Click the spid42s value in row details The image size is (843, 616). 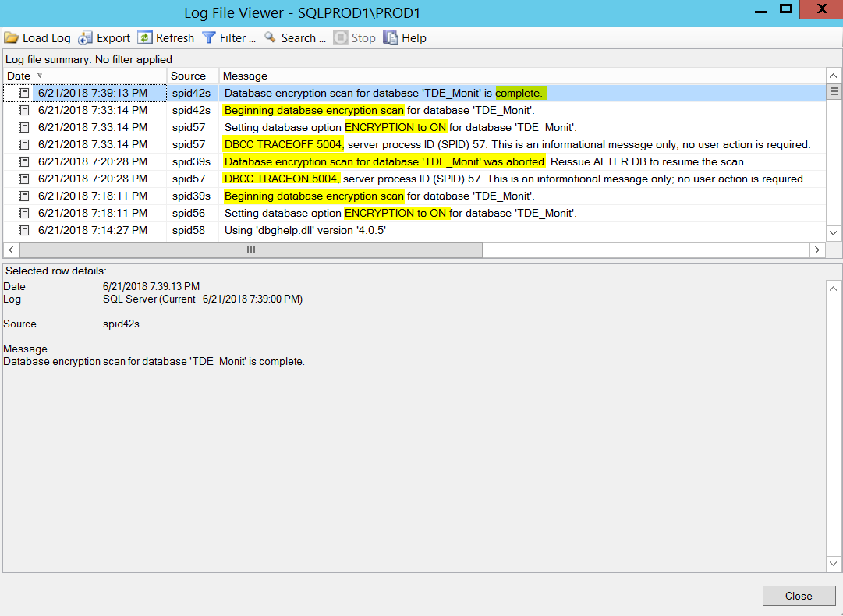[x=121, y=324]
